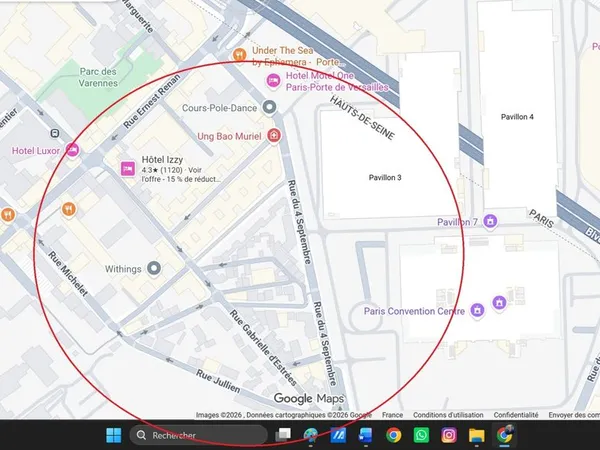Open the Windows Start menu
Screen dimensions: 600x450
(x=114, y=435)
